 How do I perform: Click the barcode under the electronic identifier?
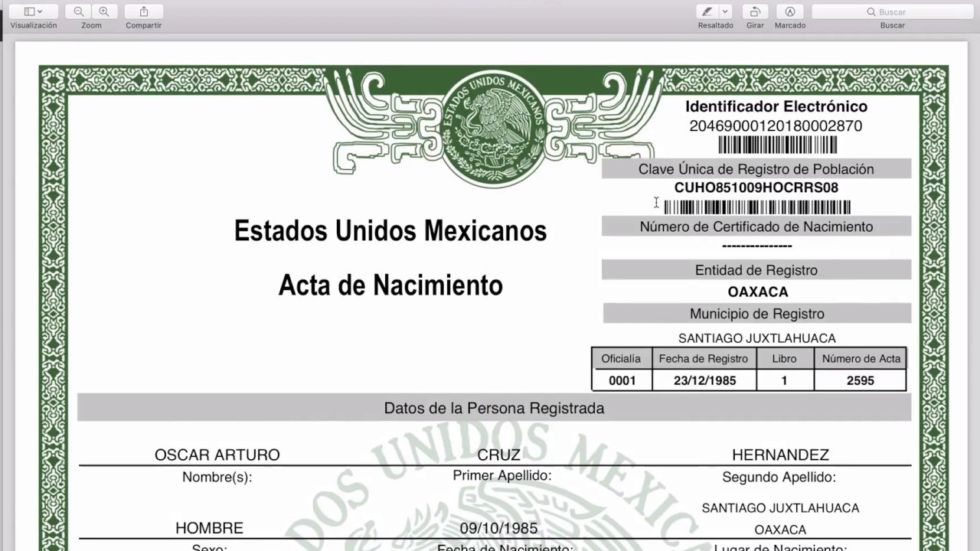coord(777,145)
